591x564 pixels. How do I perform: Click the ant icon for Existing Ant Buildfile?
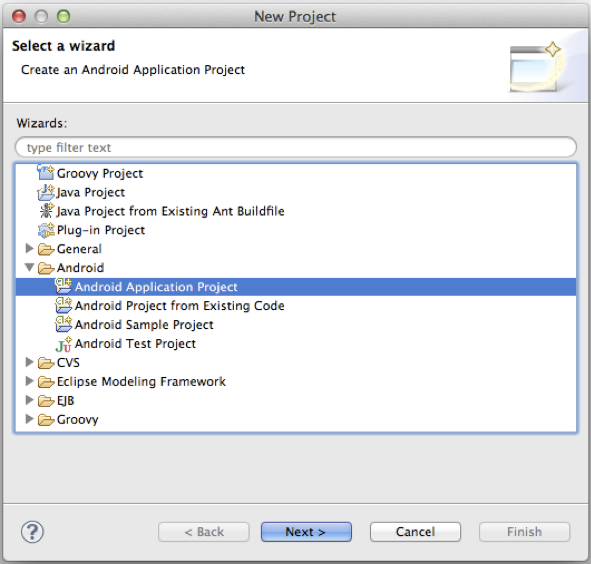click(x=47, y=211)
